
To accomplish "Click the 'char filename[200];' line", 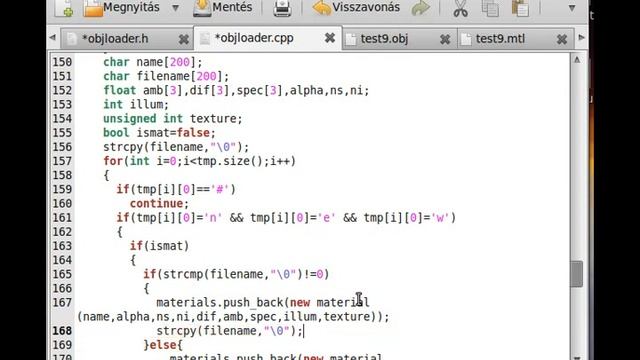I will 166,76.
